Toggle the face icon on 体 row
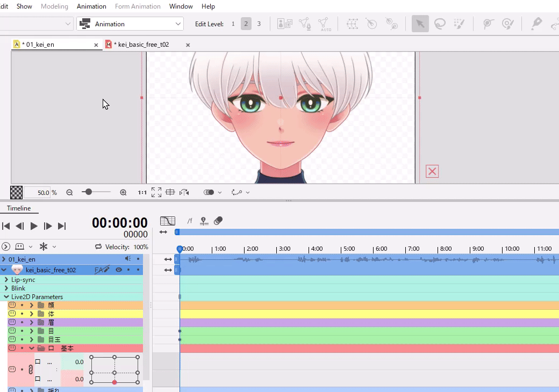Image resolution: width=559 pixels, height=392 pixels. pos(12,313)
